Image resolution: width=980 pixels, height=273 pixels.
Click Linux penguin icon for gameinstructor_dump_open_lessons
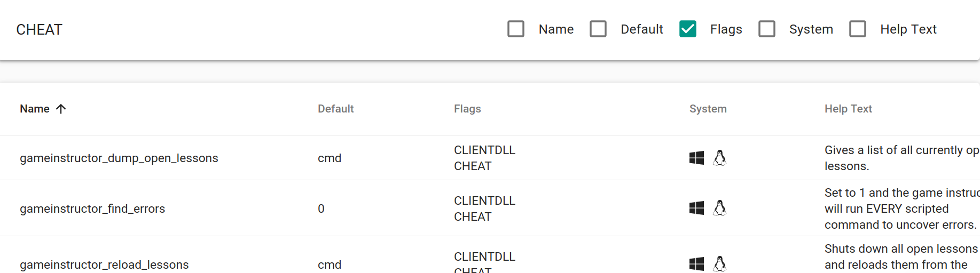pyautogui.click(x=720, y=158)
